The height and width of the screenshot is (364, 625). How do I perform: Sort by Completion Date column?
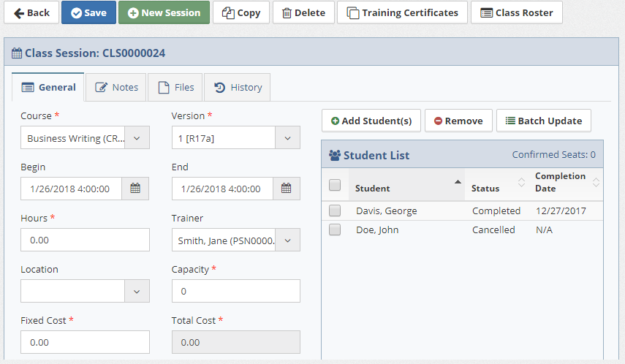coord(566,185)
